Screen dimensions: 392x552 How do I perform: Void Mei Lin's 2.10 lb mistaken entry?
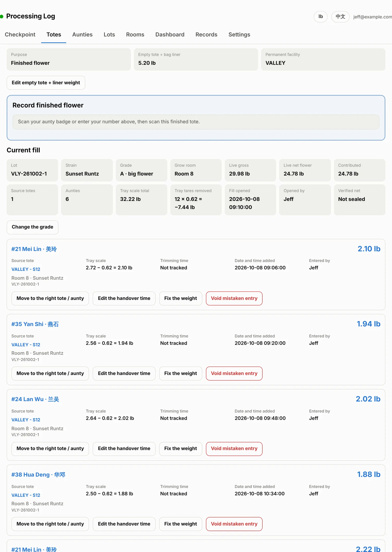[x=234, y=298]
